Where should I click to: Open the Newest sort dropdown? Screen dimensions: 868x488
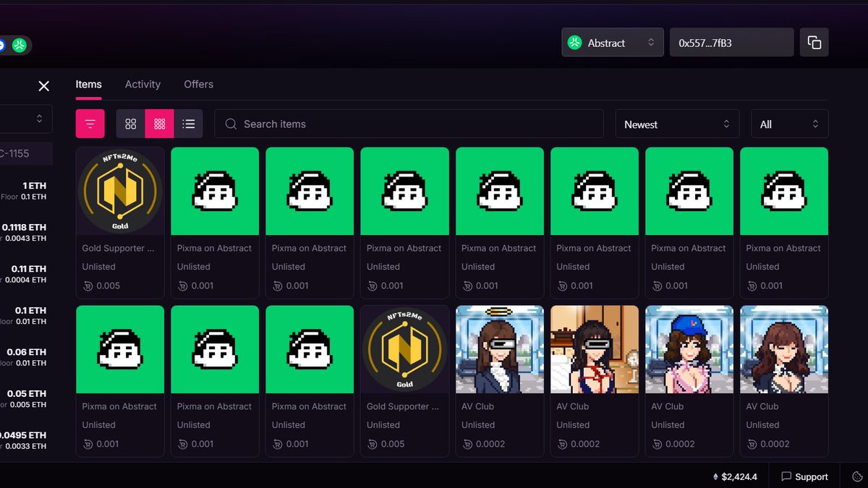pos(677,124)
